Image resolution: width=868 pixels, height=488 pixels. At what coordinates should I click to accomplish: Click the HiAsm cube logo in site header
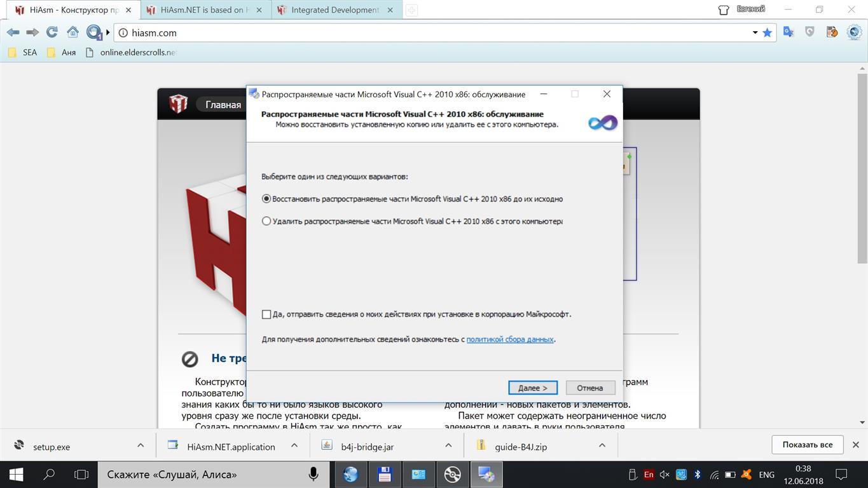tap(178, 104)
